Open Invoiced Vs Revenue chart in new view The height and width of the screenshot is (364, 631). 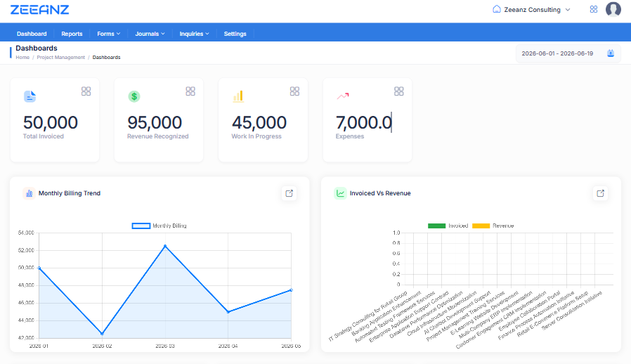pyautogui.click(x=600, y=193)
